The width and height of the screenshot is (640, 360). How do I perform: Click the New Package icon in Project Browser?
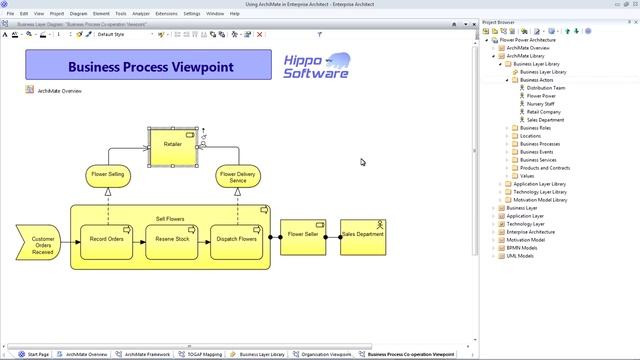495,31
